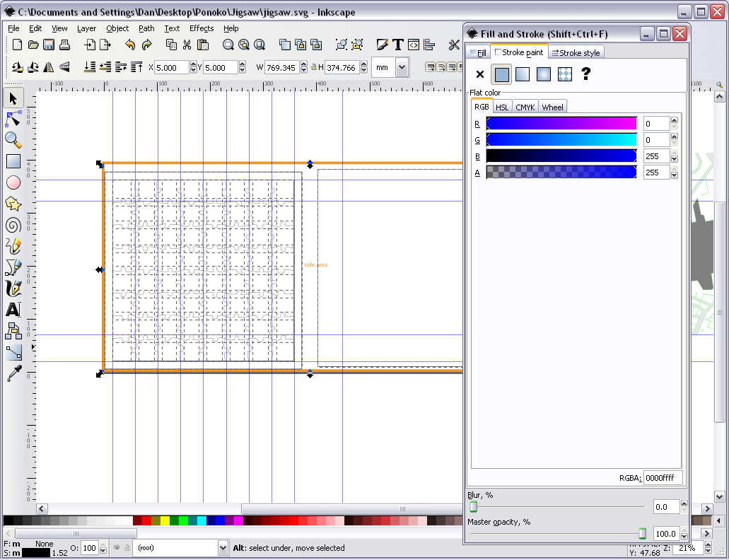Screen dimensions: 729x560
Task: Choose Unset paint question mark button
Action: [x=585, y=74]
